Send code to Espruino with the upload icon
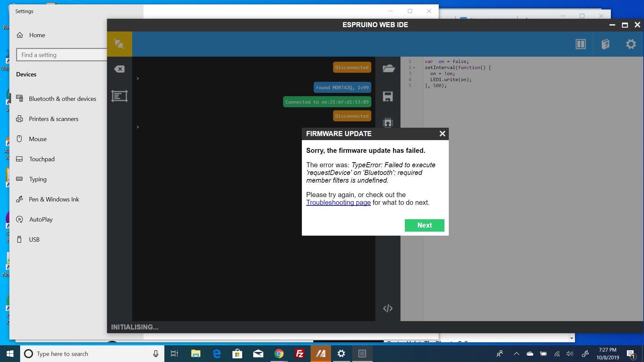The width and height of the screenshot is (644, 362). tap(388, 123)
